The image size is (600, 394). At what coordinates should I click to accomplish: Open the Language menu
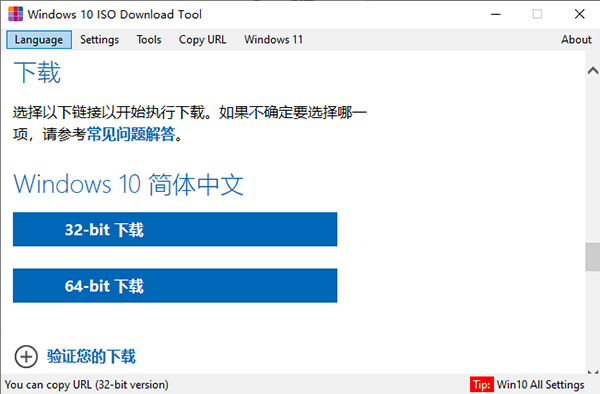(39, 40)
